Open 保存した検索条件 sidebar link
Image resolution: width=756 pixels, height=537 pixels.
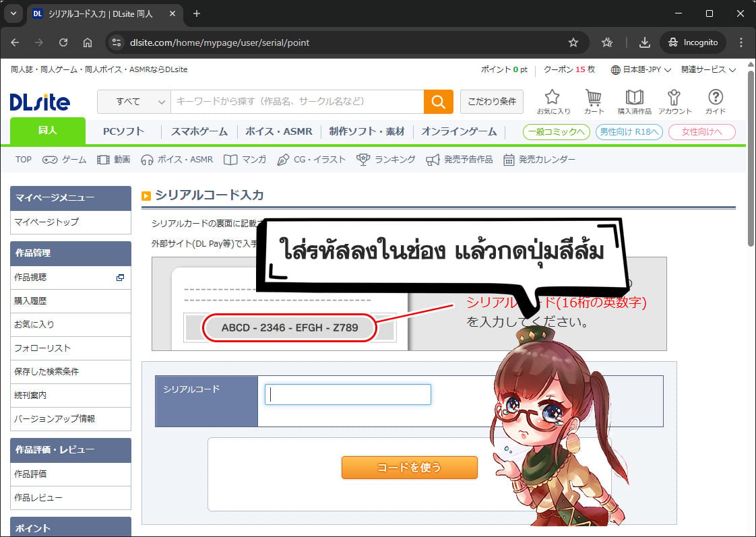point(70,372)
